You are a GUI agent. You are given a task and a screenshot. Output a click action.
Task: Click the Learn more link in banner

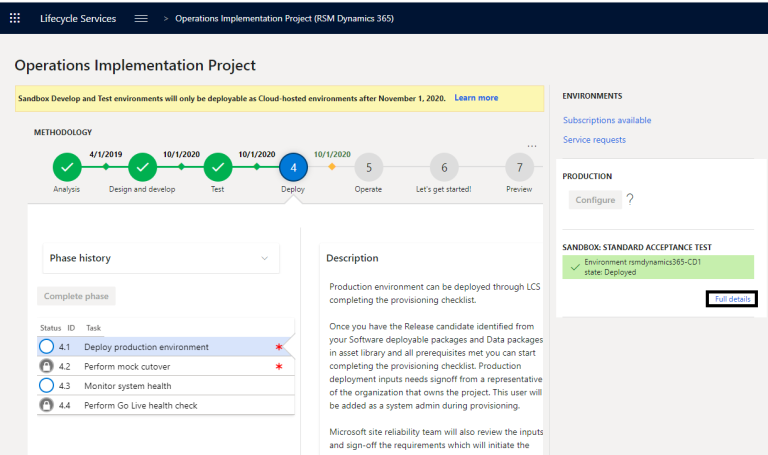click(x=476, y=98)
